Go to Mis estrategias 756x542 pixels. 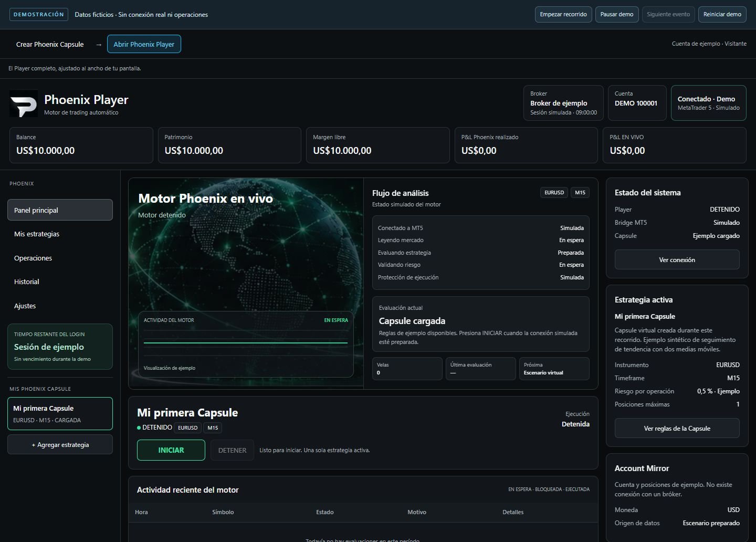point(60,234)
